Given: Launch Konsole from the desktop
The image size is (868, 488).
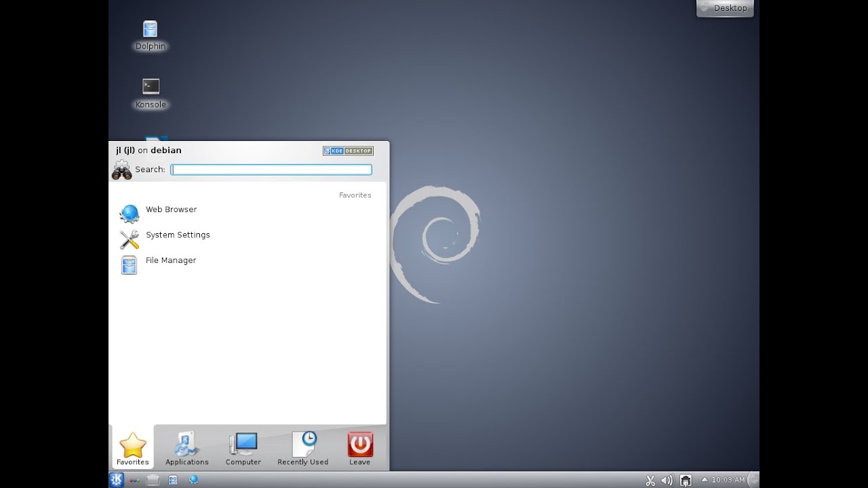Looking at the screenshot, I should tap(151, 94).
